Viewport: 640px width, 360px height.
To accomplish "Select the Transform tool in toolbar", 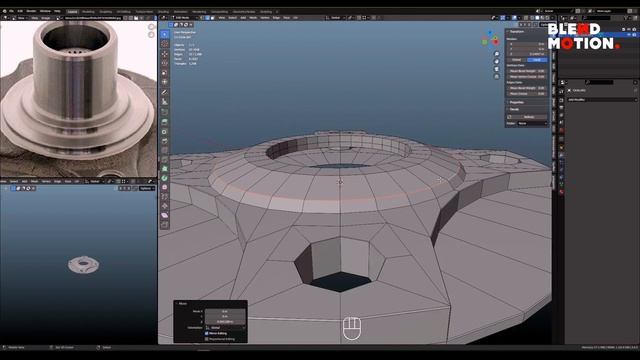I will coord(165,82).
